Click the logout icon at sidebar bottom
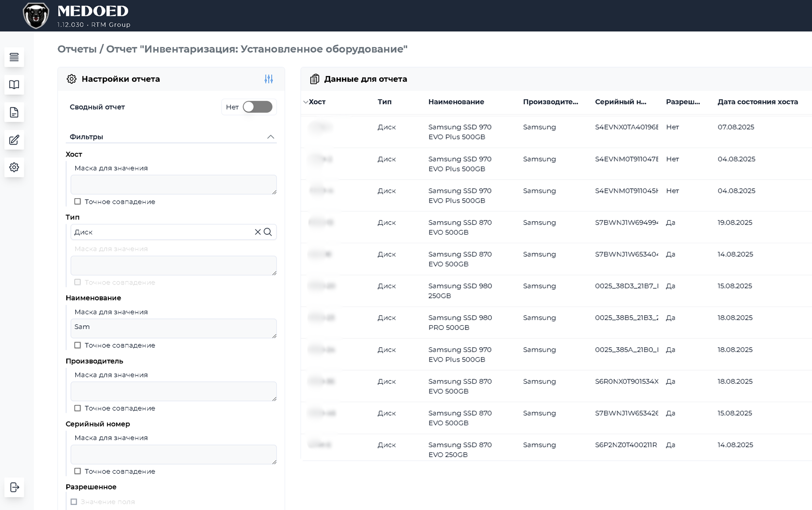This screenshot has width=812, height=510. 14,487
